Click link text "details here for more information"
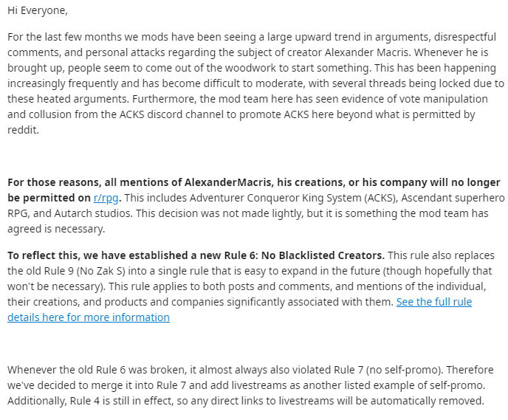 coord(89,317)
